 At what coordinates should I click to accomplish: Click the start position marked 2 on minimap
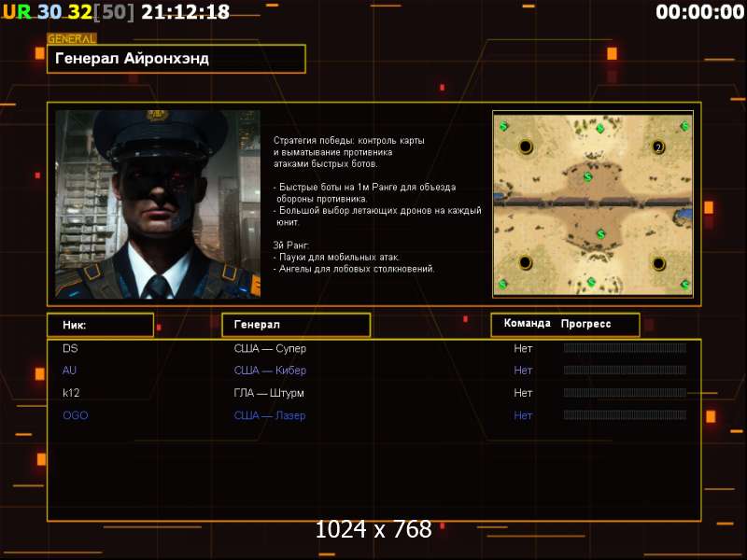[x=658, y=147]
